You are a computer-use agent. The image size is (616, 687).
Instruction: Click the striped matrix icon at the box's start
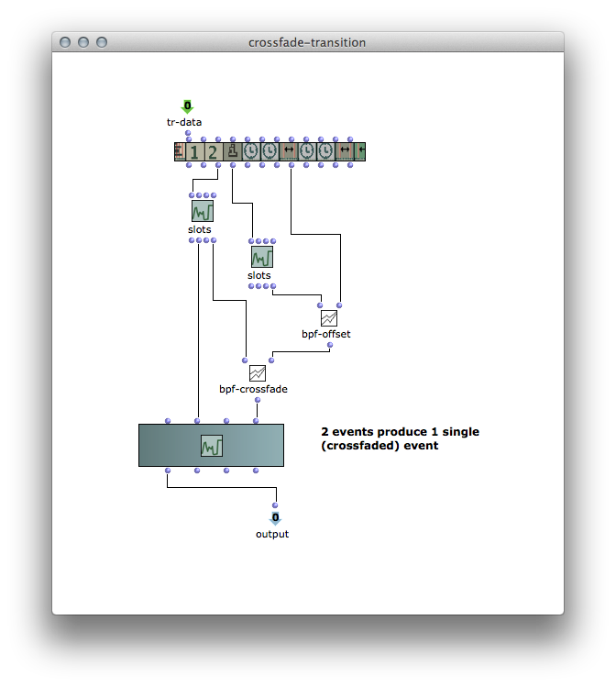click(180, 151)
